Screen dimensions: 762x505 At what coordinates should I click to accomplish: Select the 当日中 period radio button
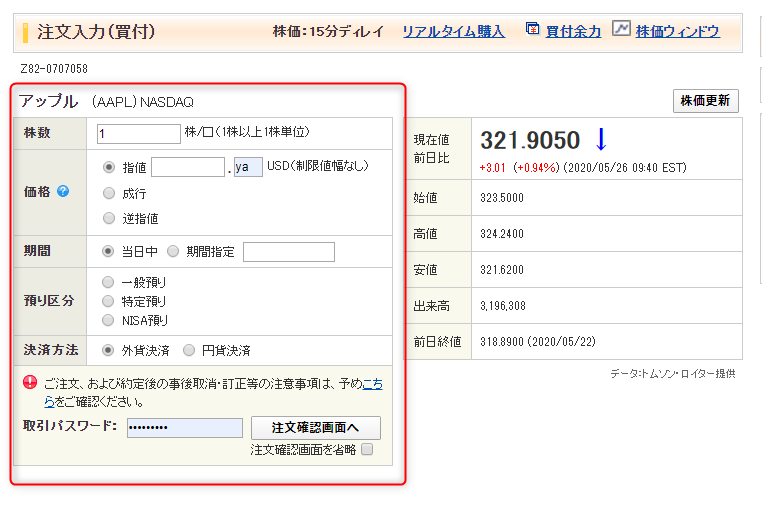(x=108, y=251)
